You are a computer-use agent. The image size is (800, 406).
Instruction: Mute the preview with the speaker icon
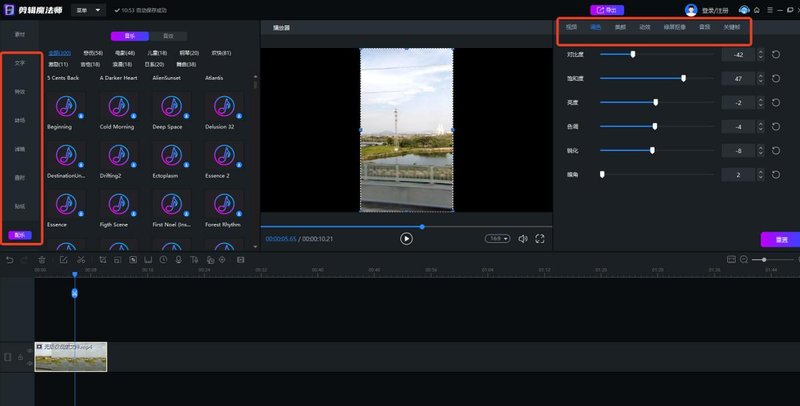522,239
